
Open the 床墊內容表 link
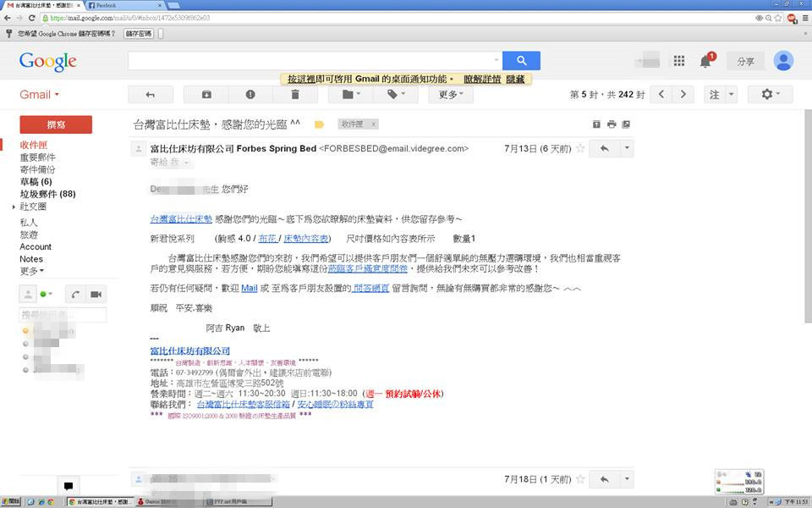pyautogui.click(x=306, y=239)
